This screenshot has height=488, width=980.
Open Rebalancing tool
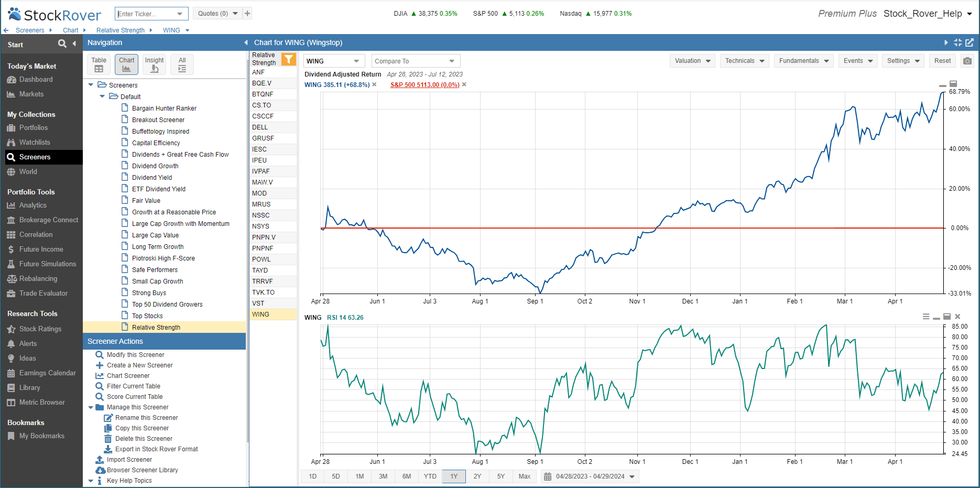[x=38, y=279]
